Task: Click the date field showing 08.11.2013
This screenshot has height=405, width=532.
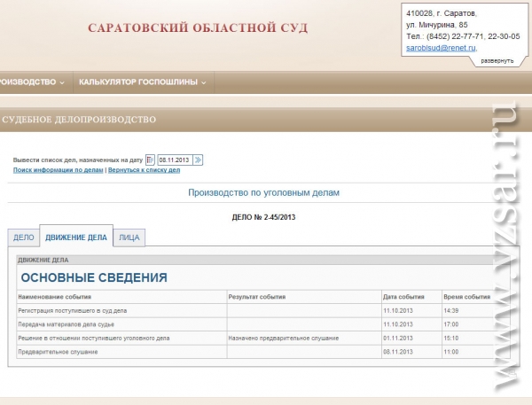Action: [175, 160]
